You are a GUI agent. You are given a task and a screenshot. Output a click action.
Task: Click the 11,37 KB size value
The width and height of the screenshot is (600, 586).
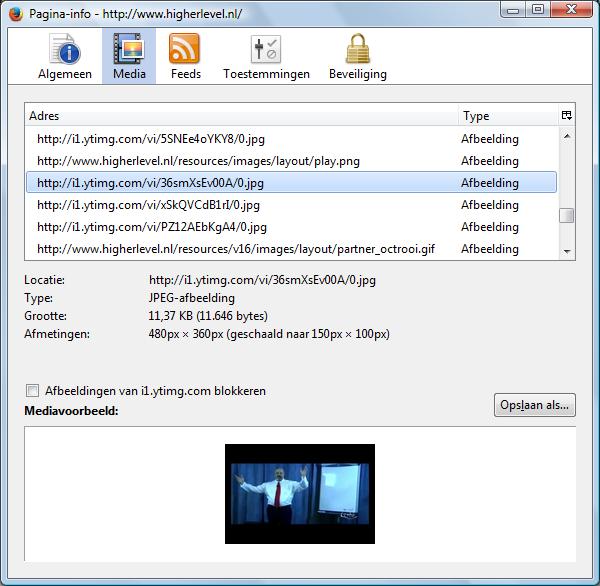tap(208, 316)
